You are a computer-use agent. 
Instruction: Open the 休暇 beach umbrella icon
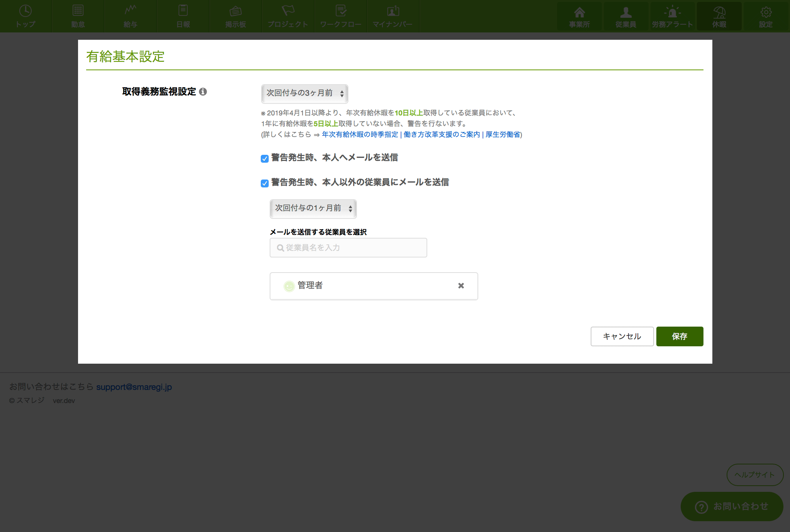[x=719, y=13]
